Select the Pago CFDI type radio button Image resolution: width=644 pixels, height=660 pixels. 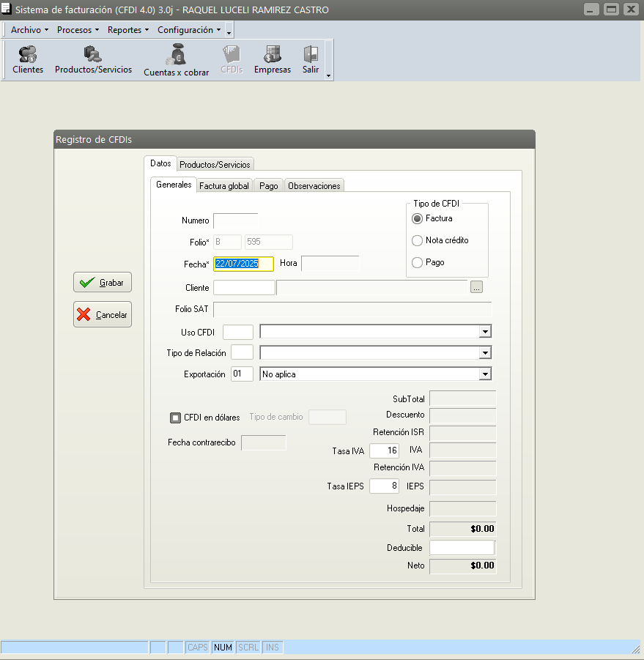pos(418,262)
